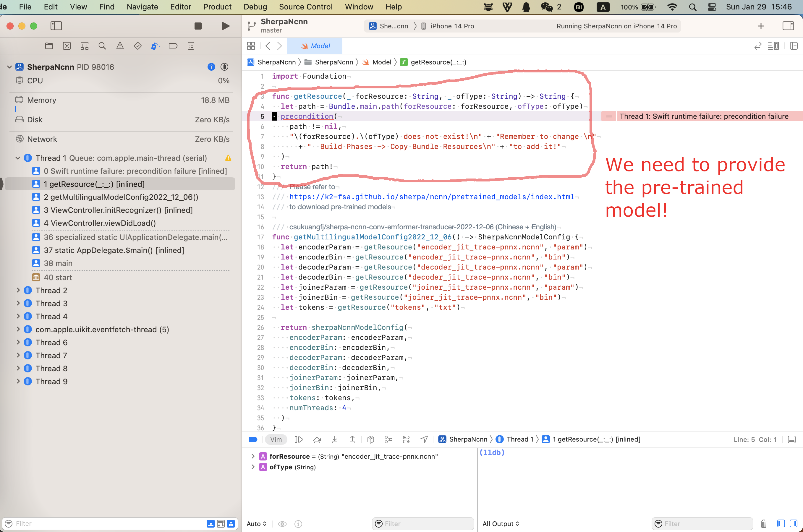Click the iPhone 14 Pro run destination

[x=448, y=26]
